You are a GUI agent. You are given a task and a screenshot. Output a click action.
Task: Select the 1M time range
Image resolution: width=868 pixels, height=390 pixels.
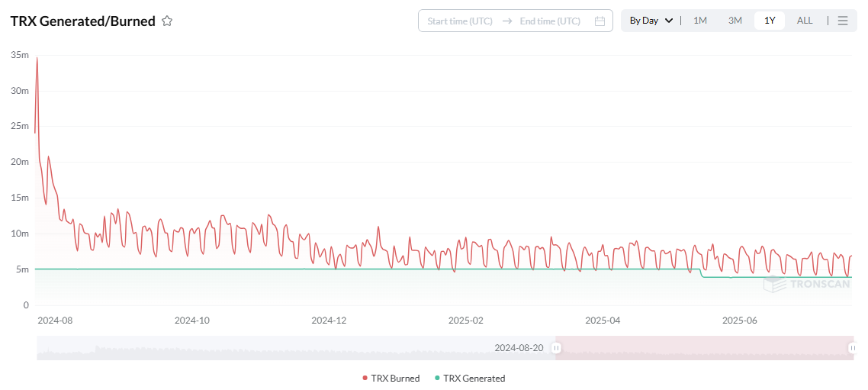point(700,21)
